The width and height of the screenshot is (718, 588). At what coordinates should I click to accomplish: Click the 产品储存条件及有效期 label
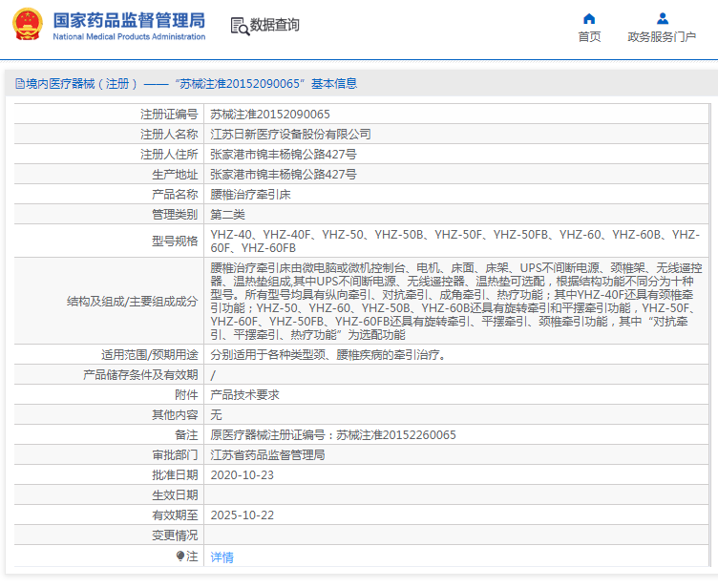click(140, 375)
